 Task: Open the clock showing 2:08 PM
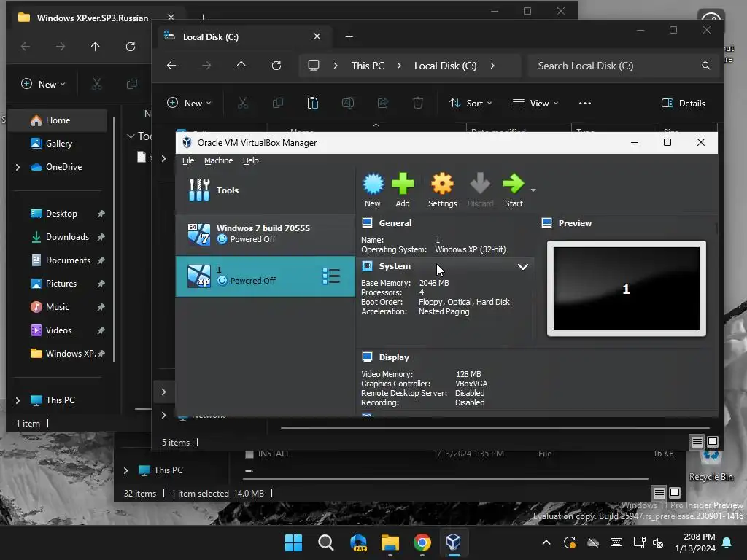pyautogui.click(x=695, y=542)
